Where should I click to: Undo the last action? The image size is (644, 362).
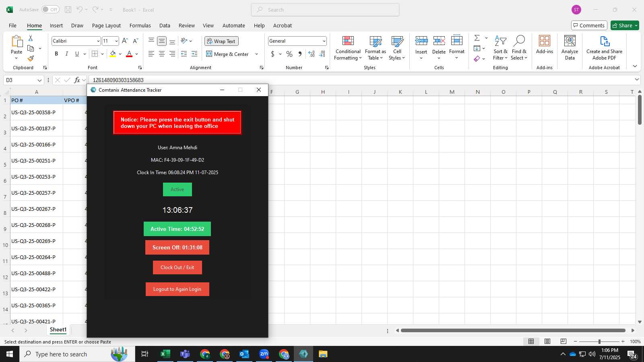pos(80,10)
